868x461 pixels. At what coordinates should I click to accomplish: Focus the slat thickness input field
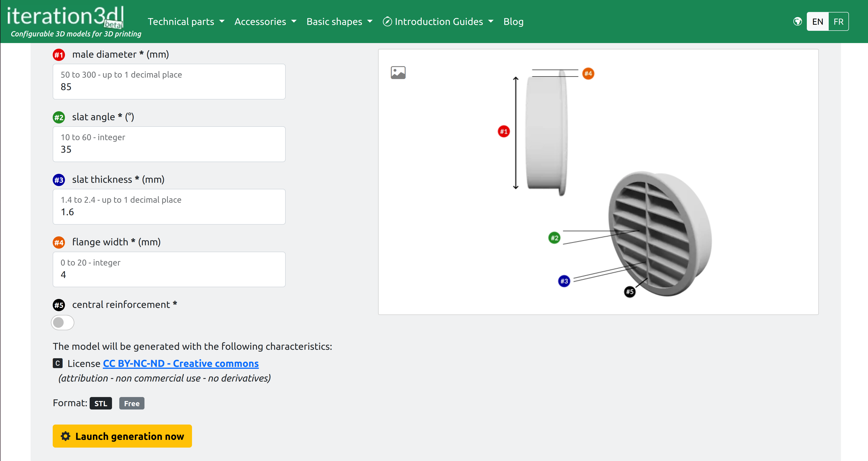point(169,207)
